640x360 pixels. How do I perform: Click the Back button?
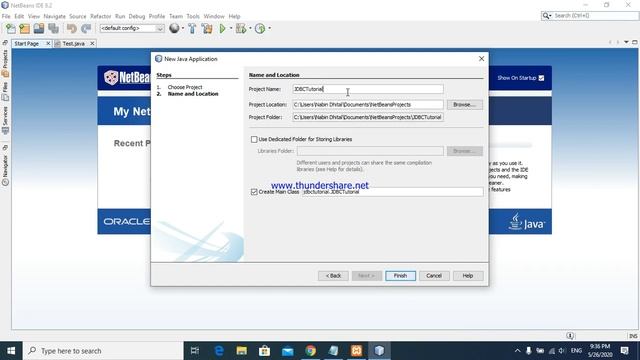tap(333, 276)
